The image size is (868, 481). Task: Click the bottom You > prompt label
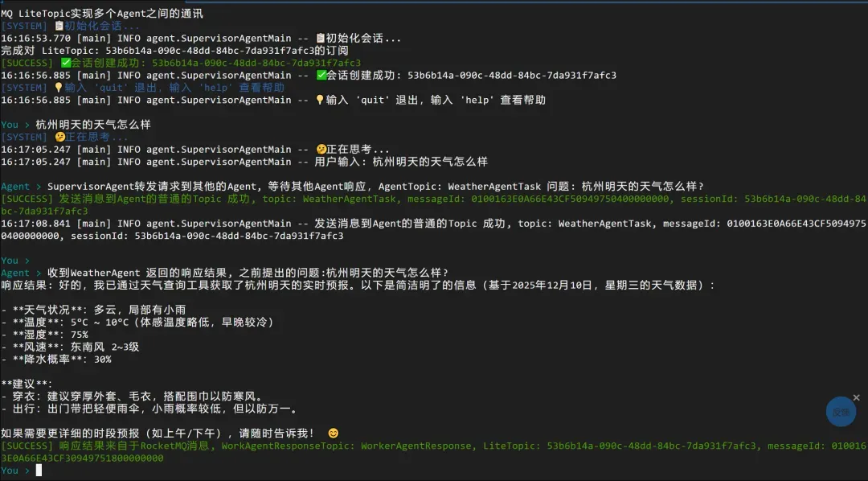(x=16, y=471)
